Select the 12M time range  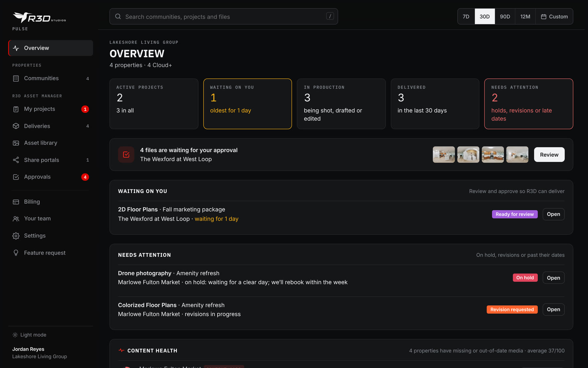click(x=525, y=17)
